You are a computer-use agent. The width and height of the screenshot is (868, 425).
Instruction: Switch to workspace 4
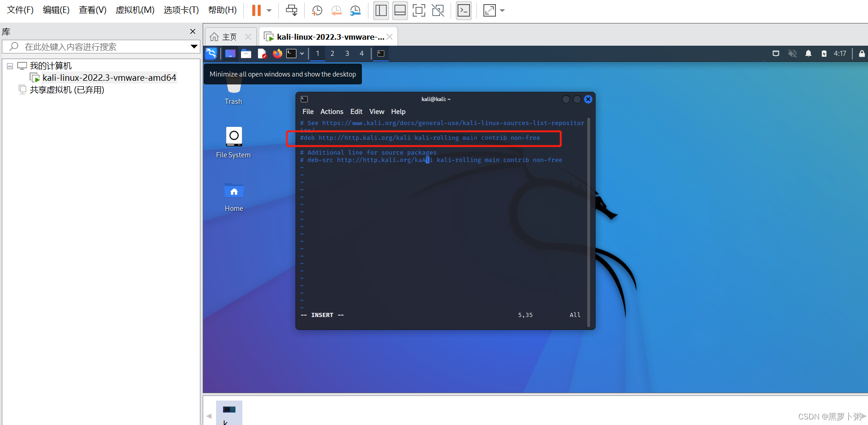point(362,54)
